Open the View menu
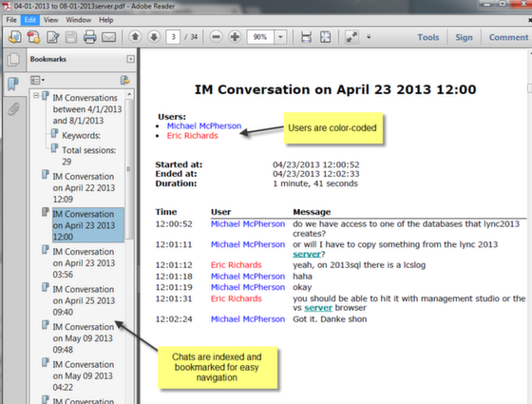Screen dimensions: 532x404 [x=50, y=20]
